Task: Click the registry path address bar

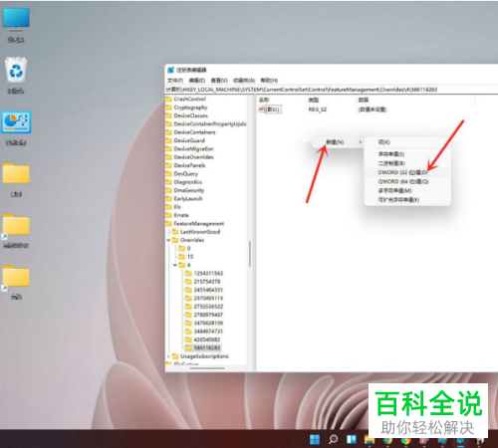Action: pos(332,90)
